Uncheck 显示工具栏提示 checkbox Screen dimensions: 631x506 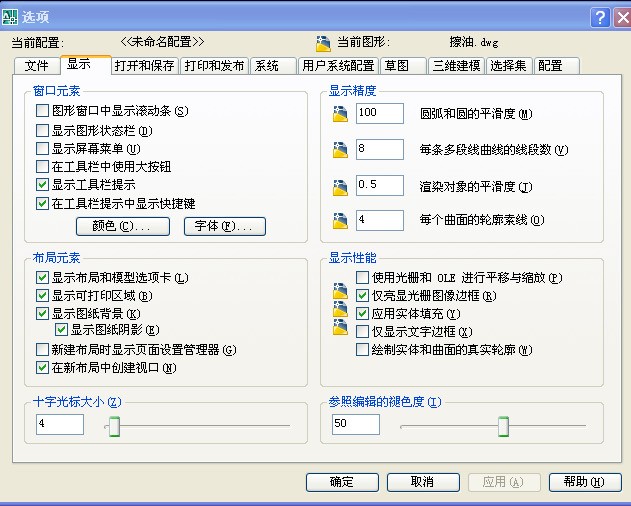(x=42, y=185)
